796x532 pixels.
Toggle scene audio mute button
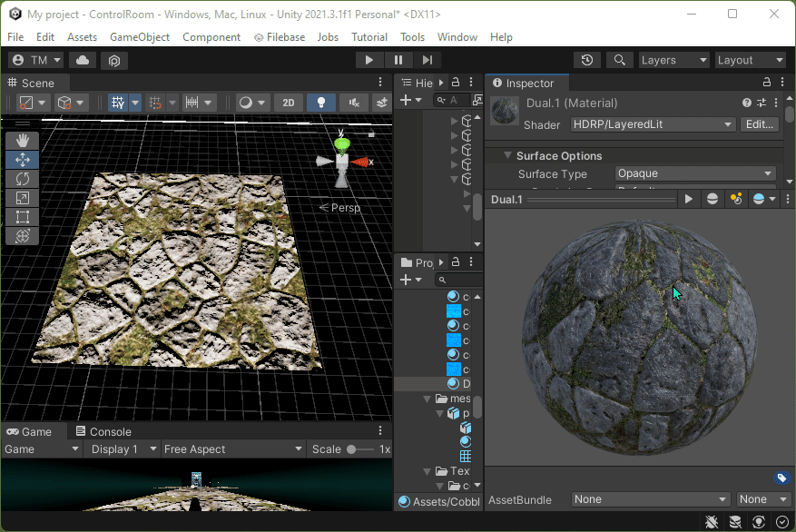point(352,103)
